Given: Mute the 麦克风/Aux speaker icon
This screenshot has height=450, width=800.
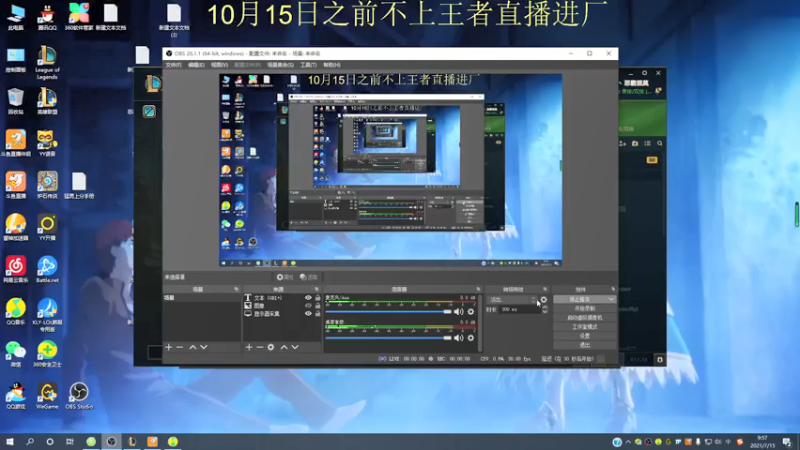Looking at the screenshot, I should tap(459, 312).
